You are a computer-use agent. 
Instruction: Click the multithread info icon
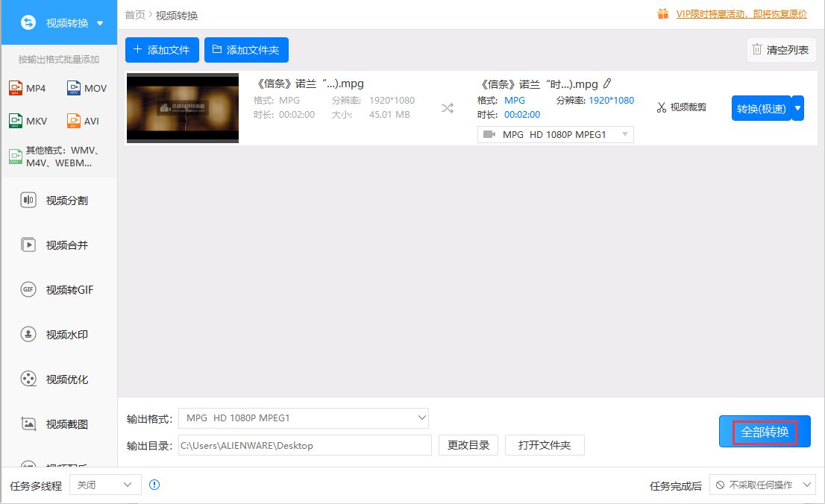point(154,485)
